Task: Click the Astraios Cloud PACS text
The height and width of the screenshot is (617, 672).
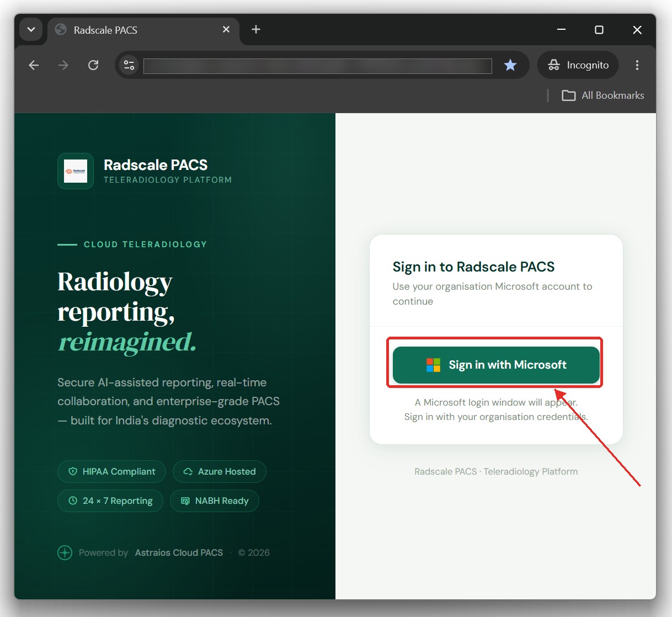Action: (x=179, y=552)
